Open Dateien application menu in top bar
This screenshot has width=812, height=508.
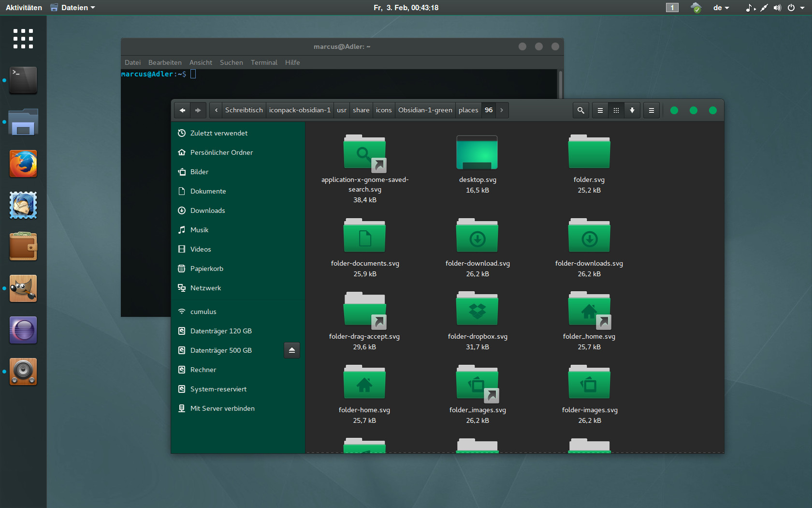73,8
